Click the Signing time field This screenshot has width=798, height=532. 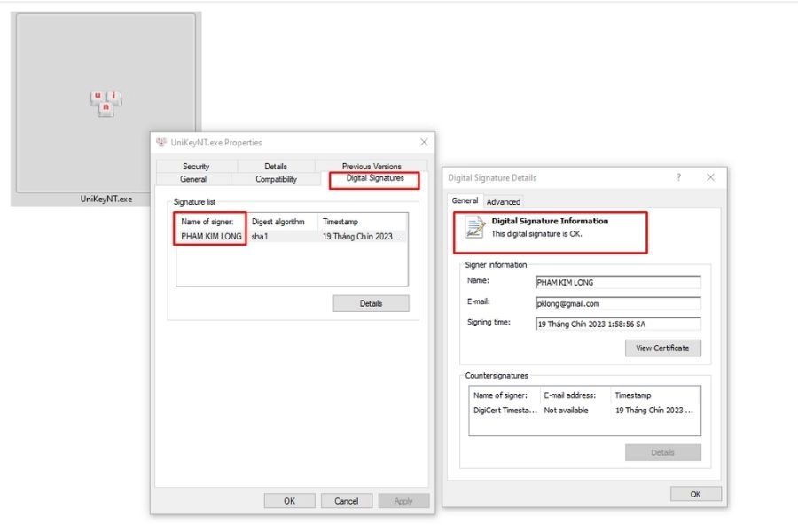[x=618, y=324]
